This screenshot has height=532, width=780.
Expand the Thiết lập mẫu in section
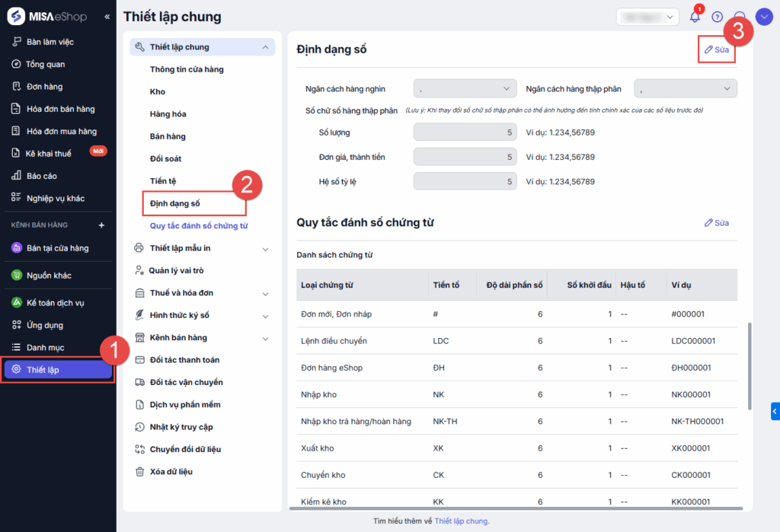click(265, 248)
